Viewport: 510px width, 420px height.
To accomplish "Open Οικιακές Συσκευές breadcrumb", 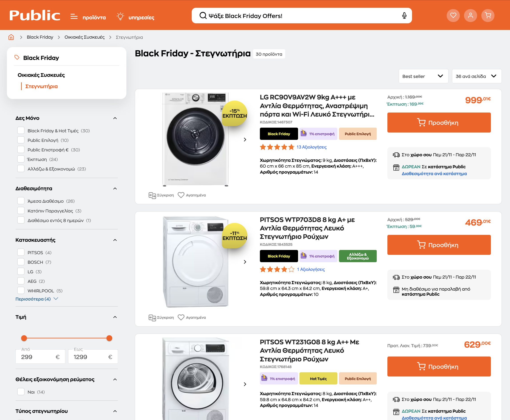I will 84,37.
